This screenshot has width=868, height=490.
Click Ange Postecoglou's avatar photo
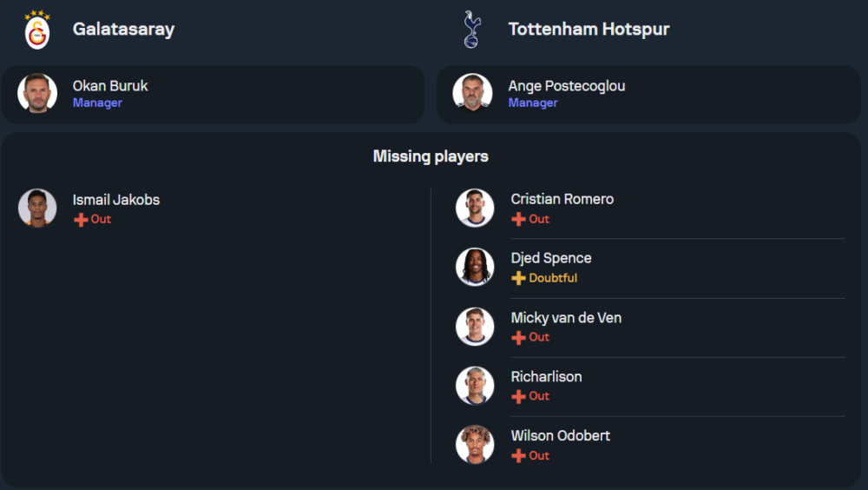pos(472,93)
